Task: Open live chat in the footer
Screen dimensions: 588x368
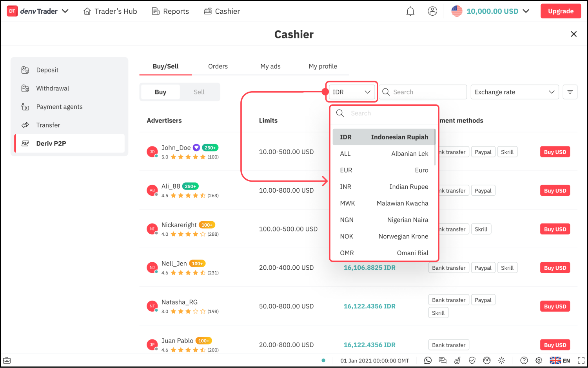Action: [443, 361]
